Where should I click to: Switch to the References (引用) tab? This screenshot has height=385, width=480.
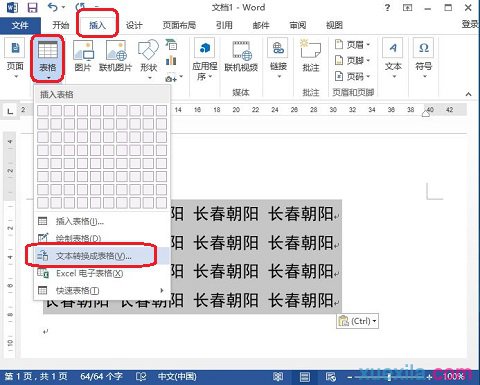coord(224,25)
